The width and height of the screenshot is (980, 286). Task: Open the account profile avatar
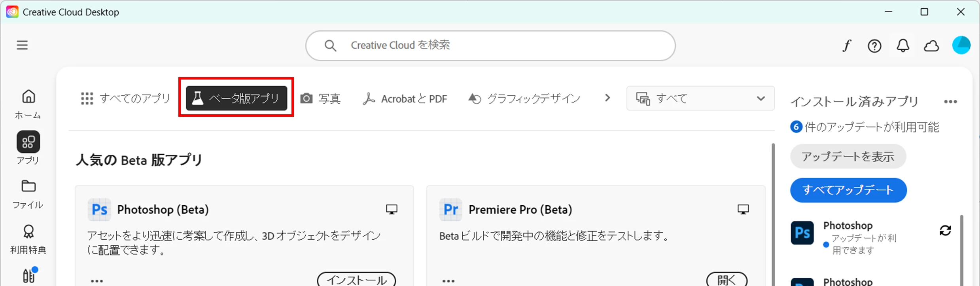pos(961,45)
